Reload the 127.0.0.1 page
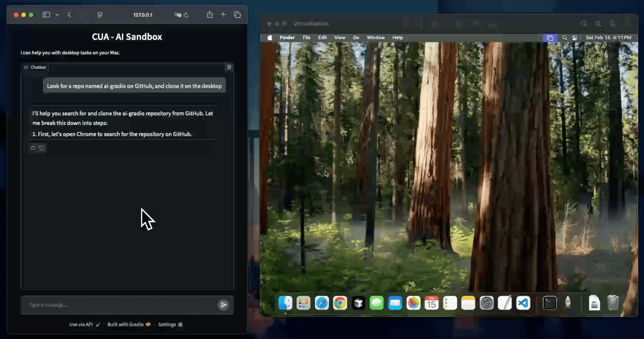Image resolution: width=644 pixels, height=339 pixels. click(x=186, y=15)
